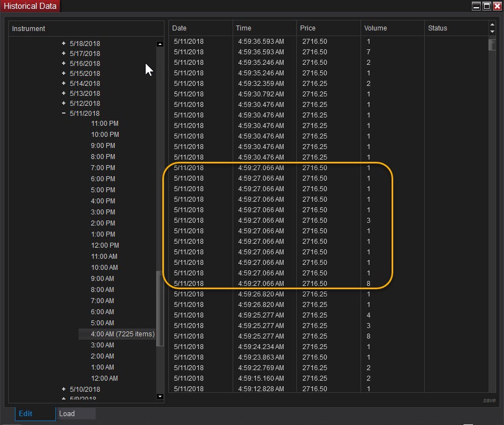
Task: Select the 11:00 PM hour entry
Action: 105,124
